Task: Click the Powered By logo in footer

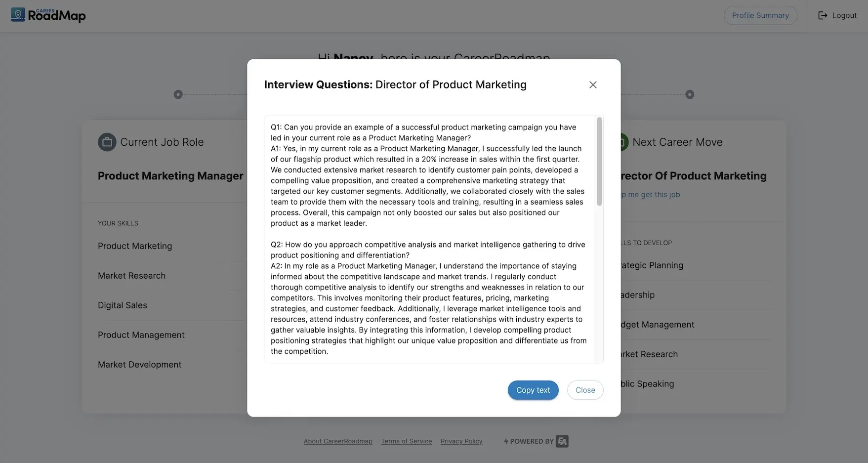Action: pyautogui.click(x=562, y=441)
